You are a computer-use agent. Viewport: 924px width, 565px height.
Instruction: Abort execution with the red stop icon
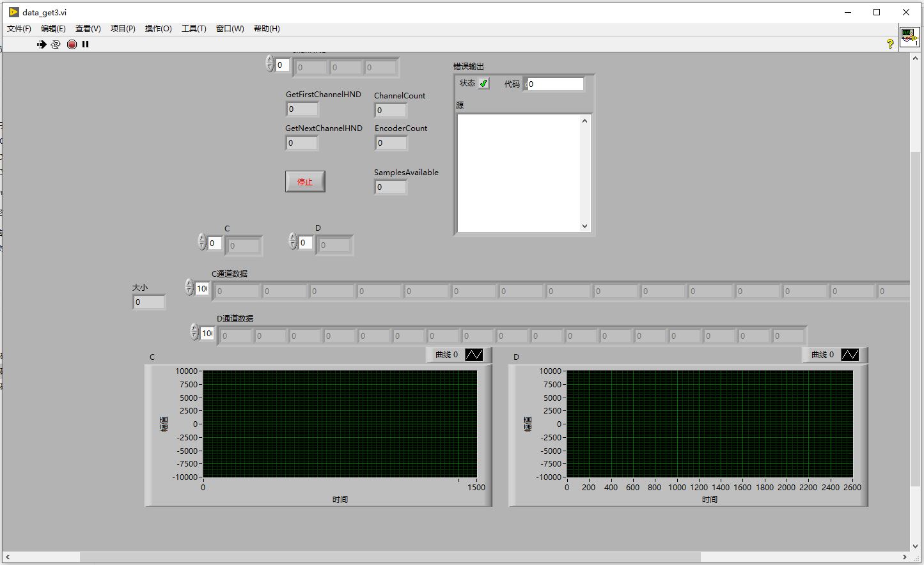coord(72,44)
